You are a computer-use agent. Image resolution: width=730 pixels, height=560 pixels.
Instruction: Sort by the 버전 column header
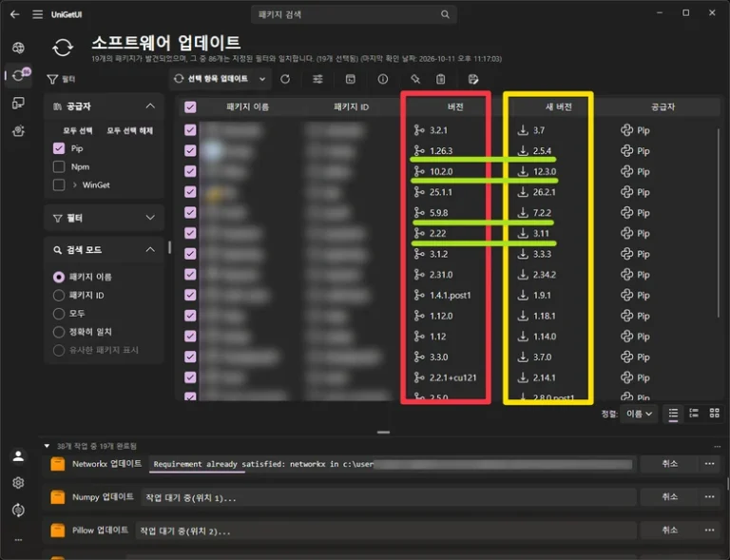[x=455, y=107]
